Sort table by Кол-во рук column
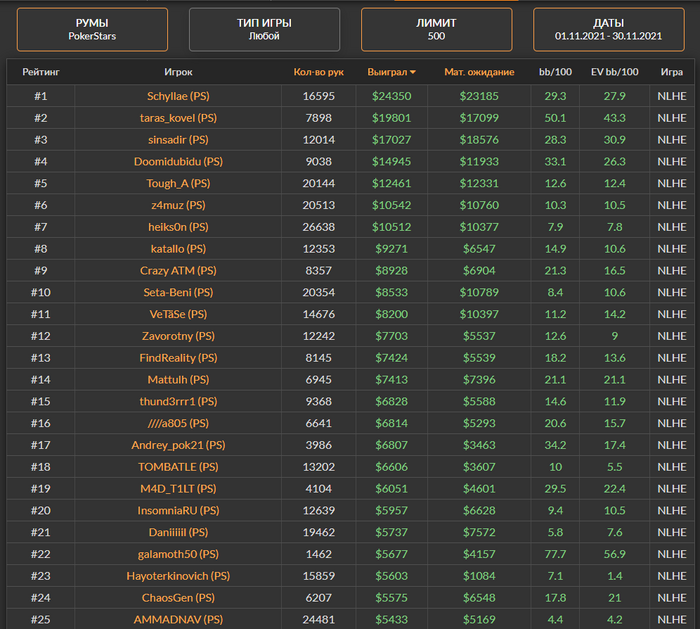The image size is (700, 629). (x=318, y=73)
